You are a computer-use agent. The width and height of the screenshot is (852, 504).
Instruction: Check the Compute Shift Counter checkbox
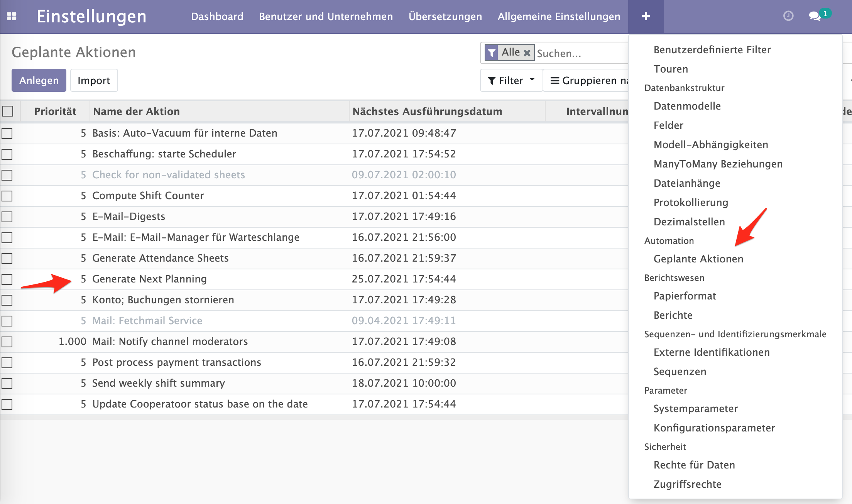pyautogui.click(x=7, y=196)
